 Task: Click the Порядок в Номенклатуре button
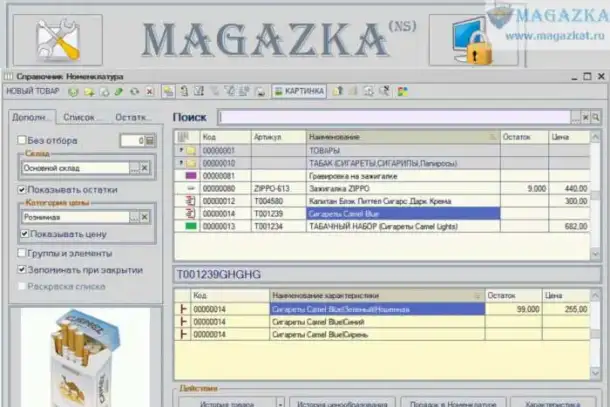tap(453, 403)
